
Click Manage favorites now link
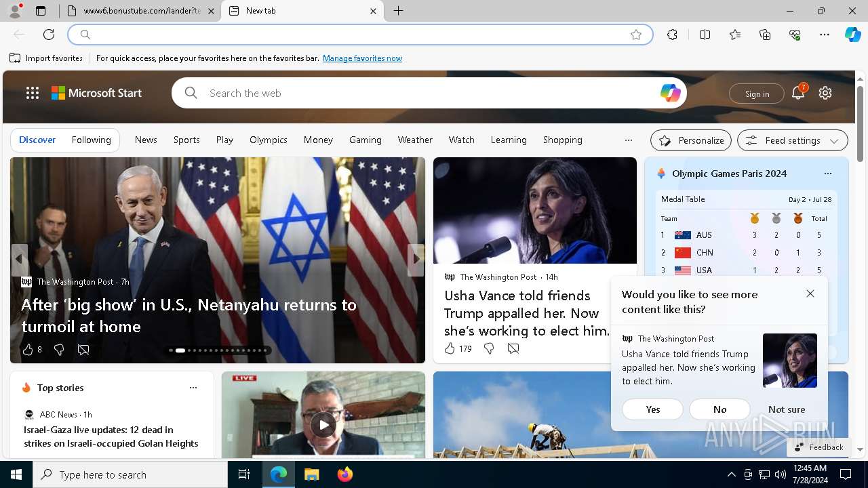[x=362, y=58]
